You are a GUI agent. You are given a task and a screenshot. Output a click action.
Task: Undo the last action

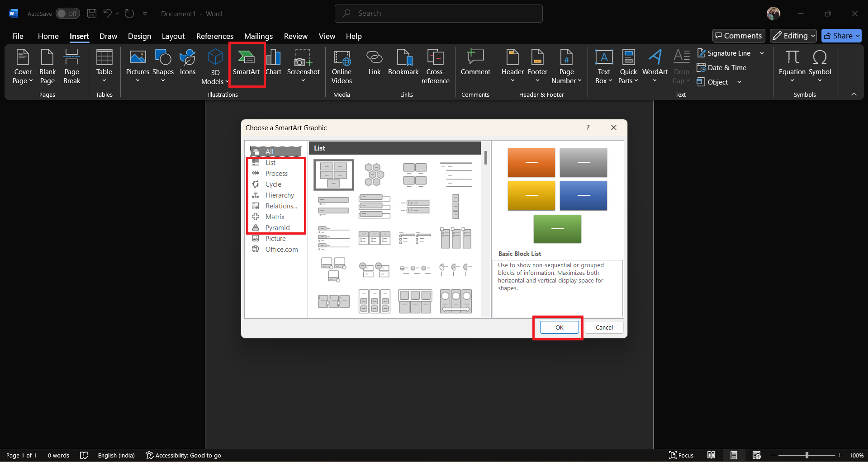click(x=107, y=14)
